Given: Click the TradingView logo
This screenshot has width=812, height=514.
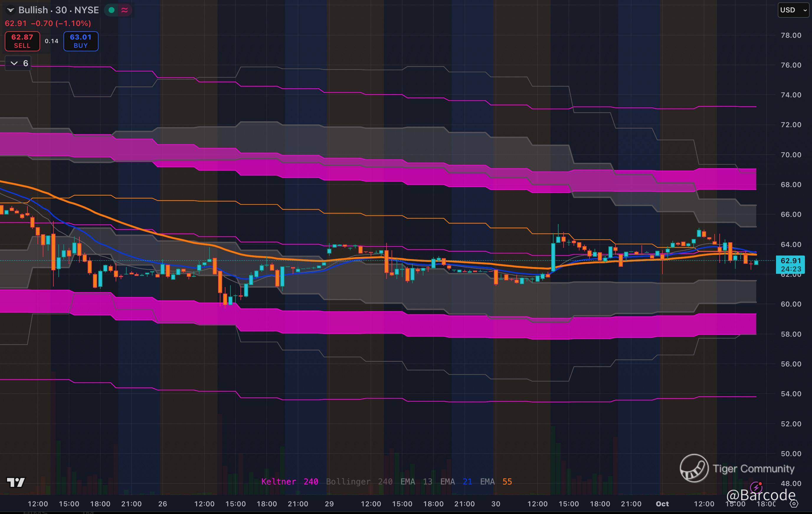Looking at the screenshot, I should [x=16, y=482].
